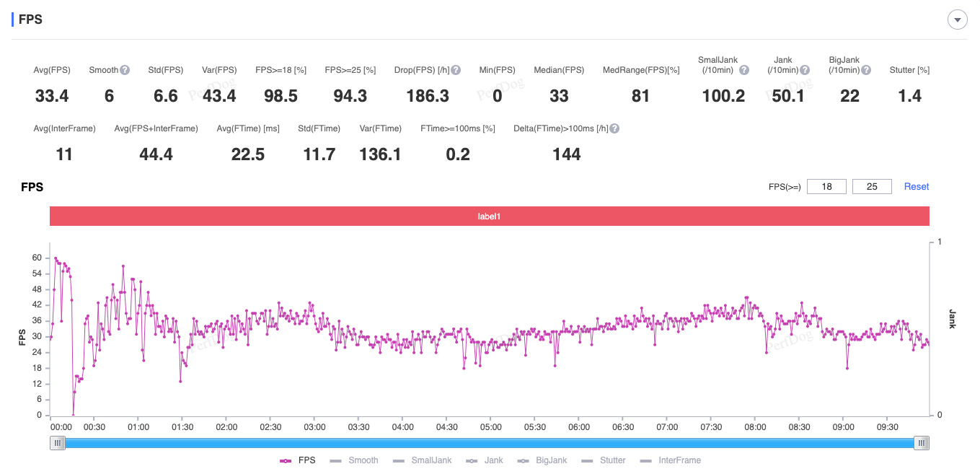Click the Avg(FPS) value 33.4

[x=52, y=96]
